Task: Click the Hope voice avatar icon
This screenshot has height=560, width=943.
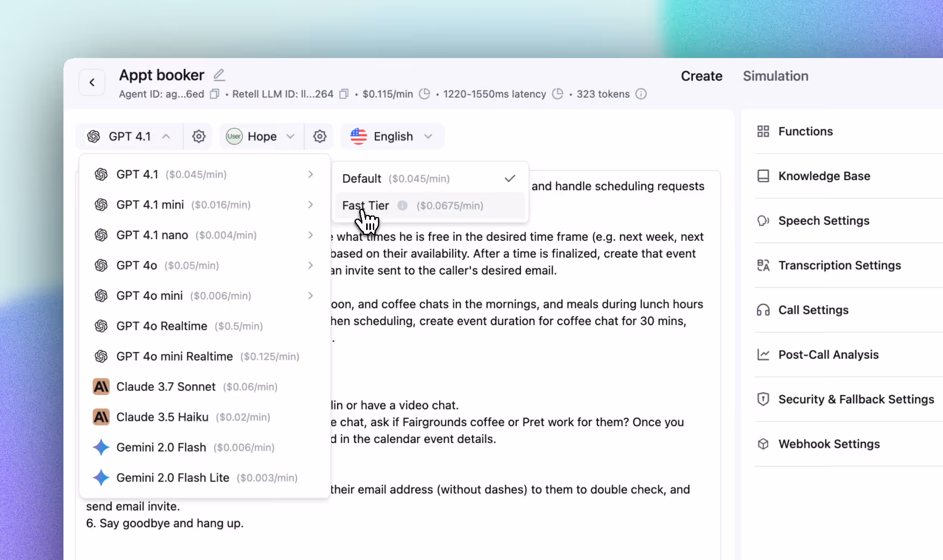Action: [x=234, y=137]
